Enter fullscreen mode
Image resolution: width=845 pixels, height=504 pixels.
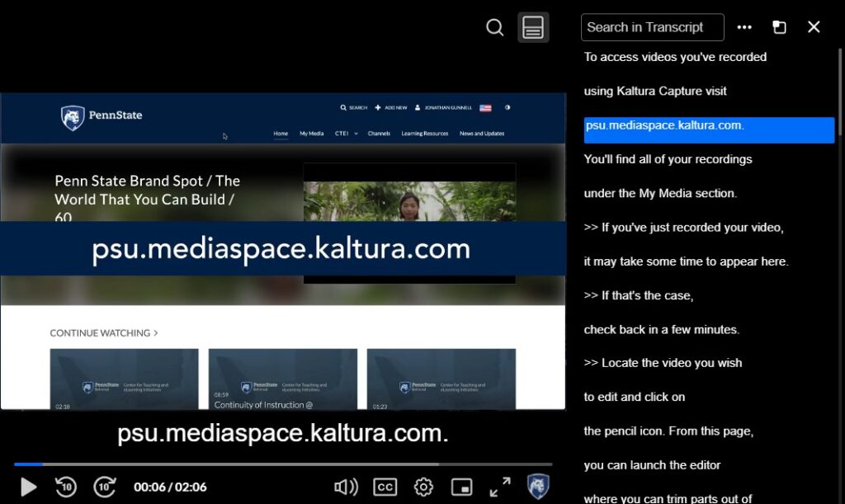pos(500,487)
